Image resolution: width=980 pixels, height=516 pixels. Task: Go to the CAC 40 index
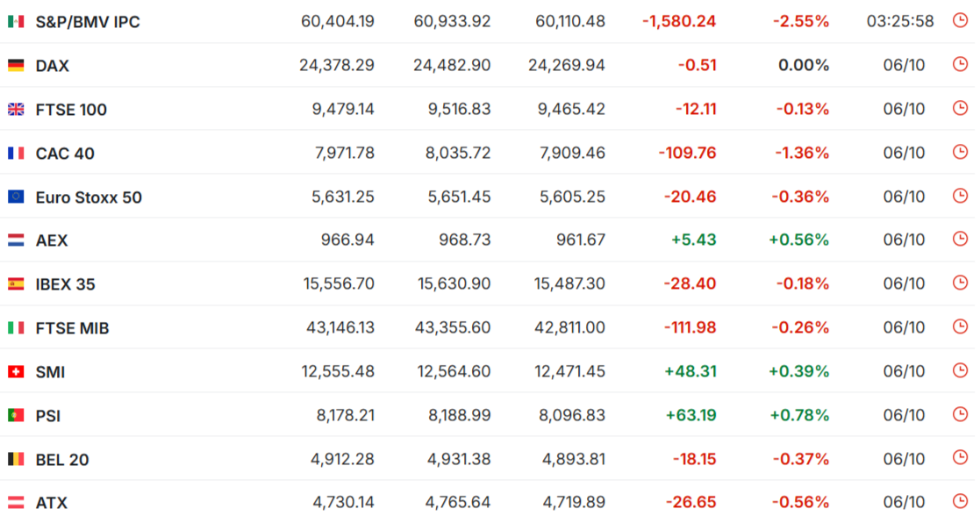pyautogui.click(x=65, y=154)
